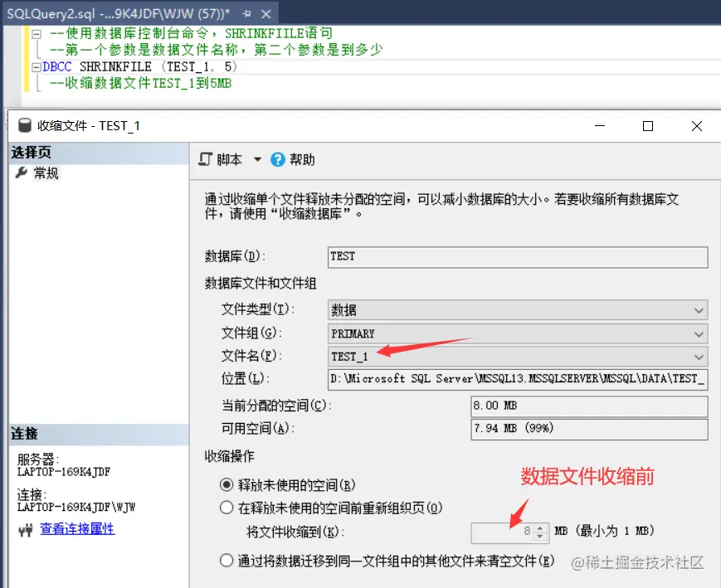Open the 文件类型 dropdown
The image size is (721, 588).
[518, 310]
